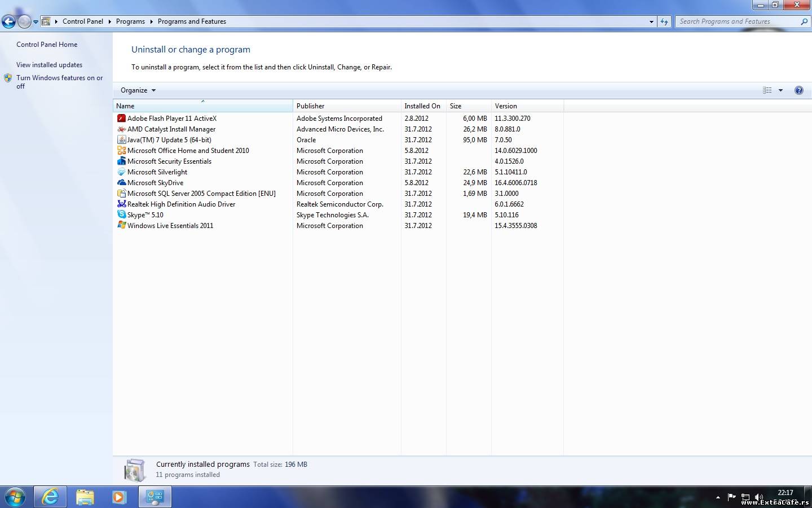Viewport: 812px width, 508px height.
Task: Open the Help question mark button
Action: [798, 90]
